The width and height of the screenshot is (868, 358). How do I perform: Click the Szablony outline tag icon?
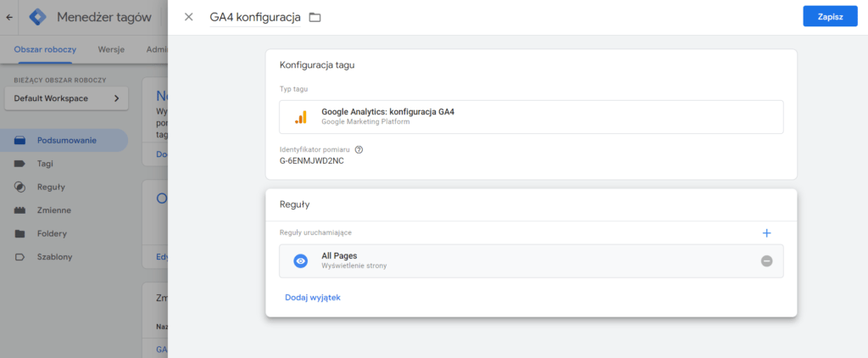[x=20, y=257]
